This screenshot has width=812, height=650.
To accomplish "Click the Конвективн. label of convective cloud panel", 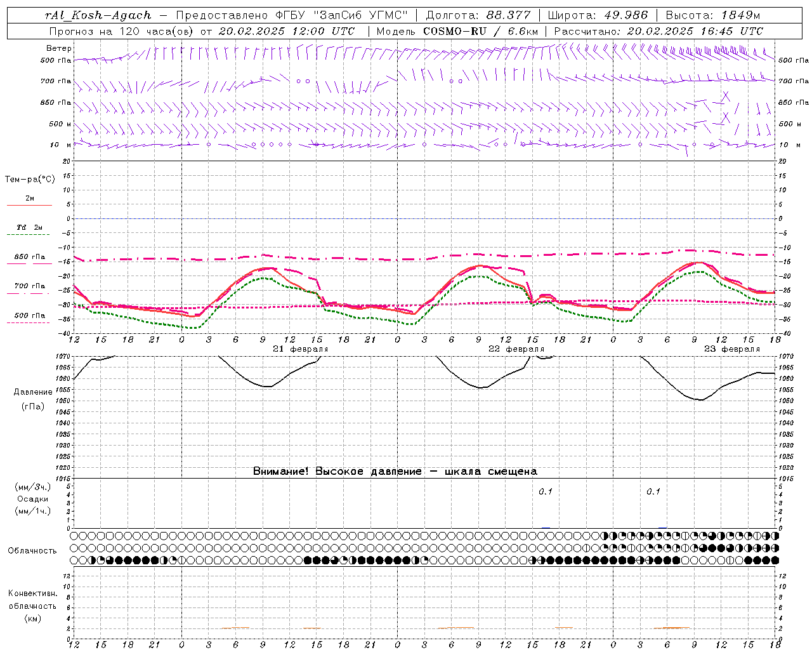I will [x=32, y=594].
